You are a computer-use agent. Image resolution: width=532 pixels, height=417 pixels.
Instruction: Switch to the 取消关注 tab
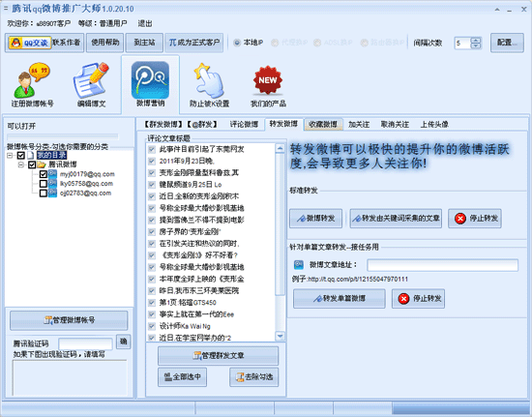pyautogui.click(x=395, y=124)
